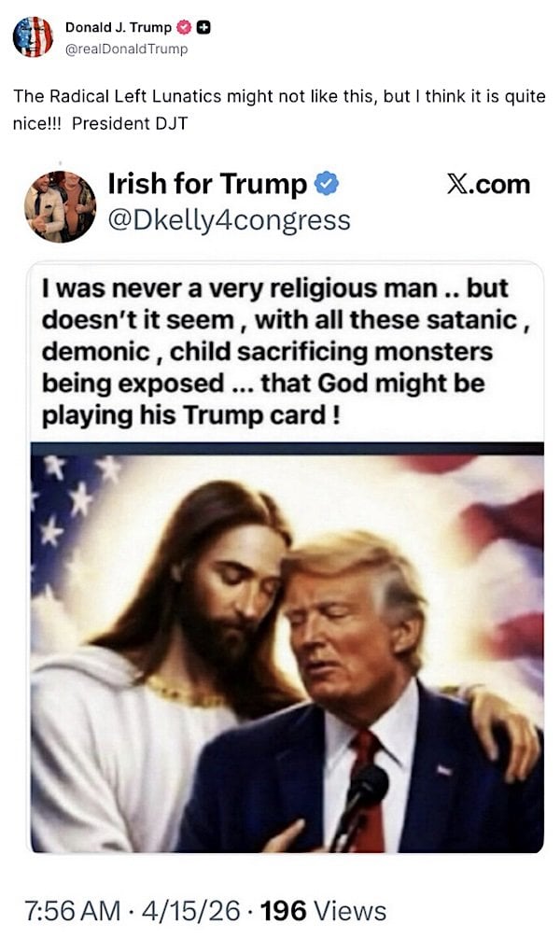This screenshot has width=560, height=938.
Task: Click the 'playing his Trump card !' line
Action: coord(190,415)
